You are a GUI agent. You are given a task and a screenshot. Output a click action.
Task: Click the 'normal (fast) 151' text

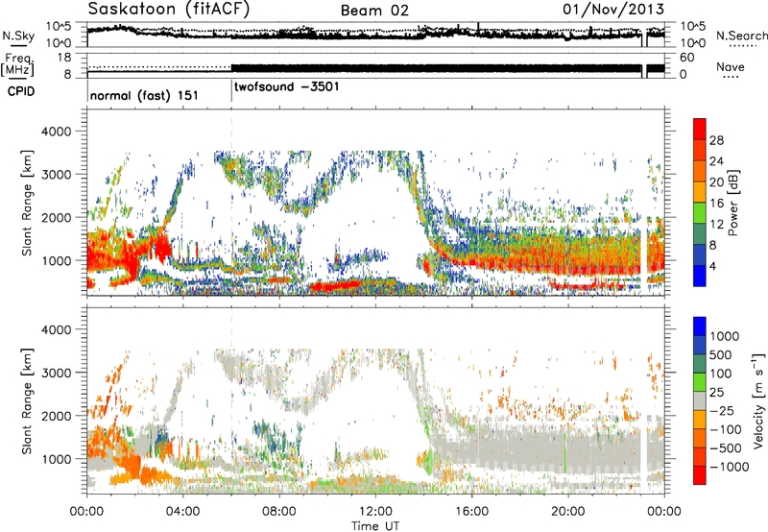[144, 95]
